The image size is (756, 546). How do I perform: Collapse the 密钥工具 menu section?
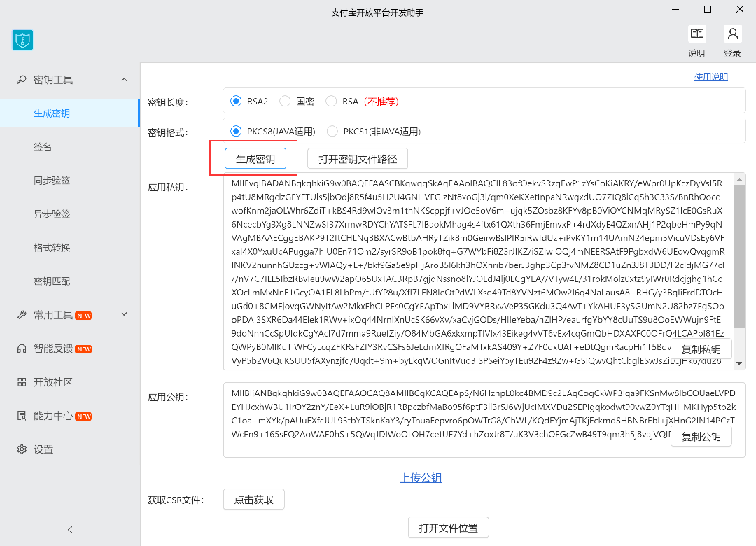[124, 80]
